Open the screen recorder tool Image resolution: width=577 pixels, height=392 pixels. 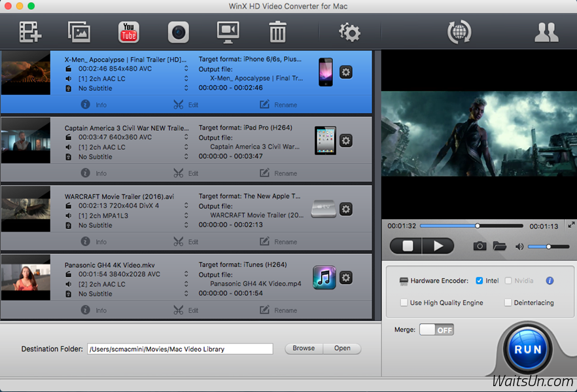point(228,31)
